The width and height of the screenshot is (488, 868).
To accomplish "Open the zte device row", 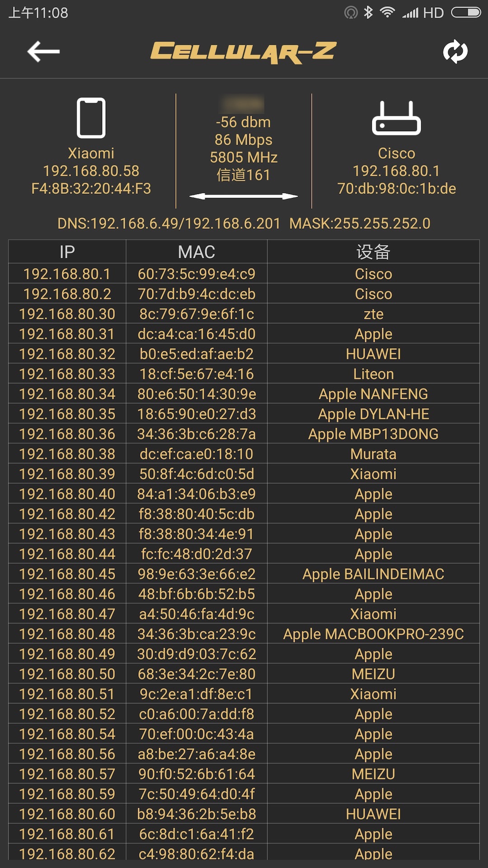I will pos(373,314).
